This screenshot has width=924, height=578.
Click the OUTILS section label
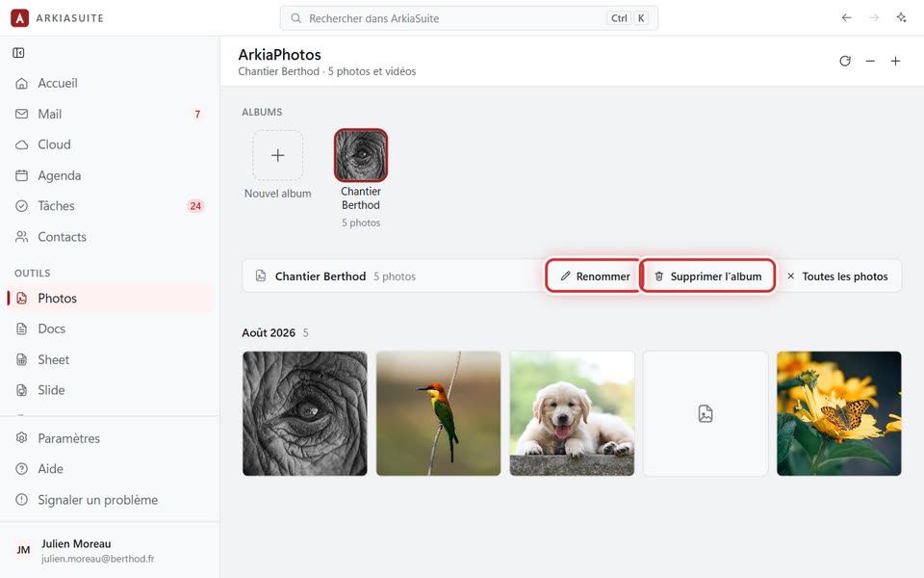(x=33, y=273)
